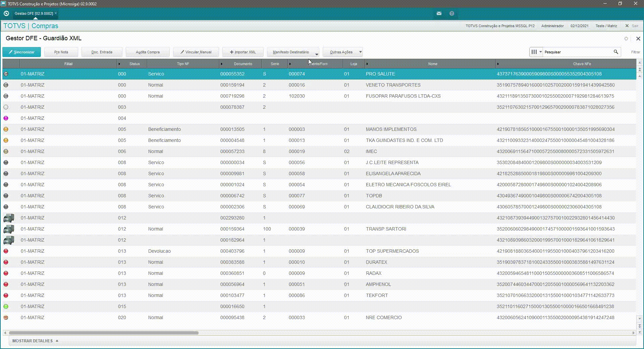The image size is (644, 349).
Task: Open the mail envelope icon
Action: point(439,13)
